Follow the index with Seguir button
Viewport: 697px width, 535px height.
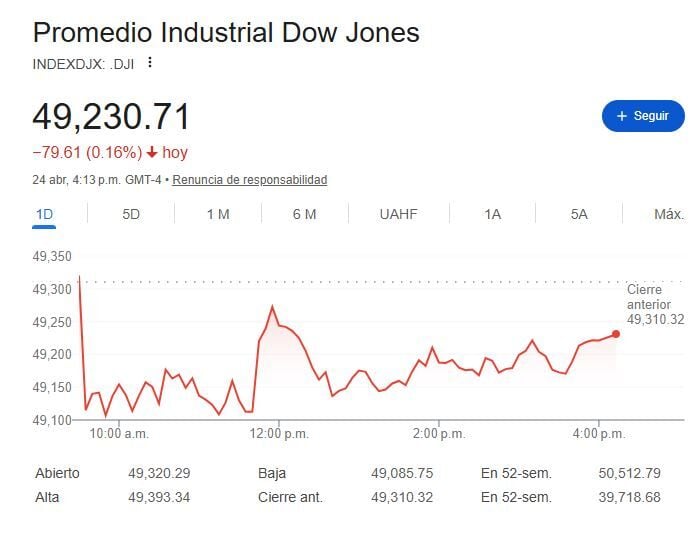coord(642,116)
